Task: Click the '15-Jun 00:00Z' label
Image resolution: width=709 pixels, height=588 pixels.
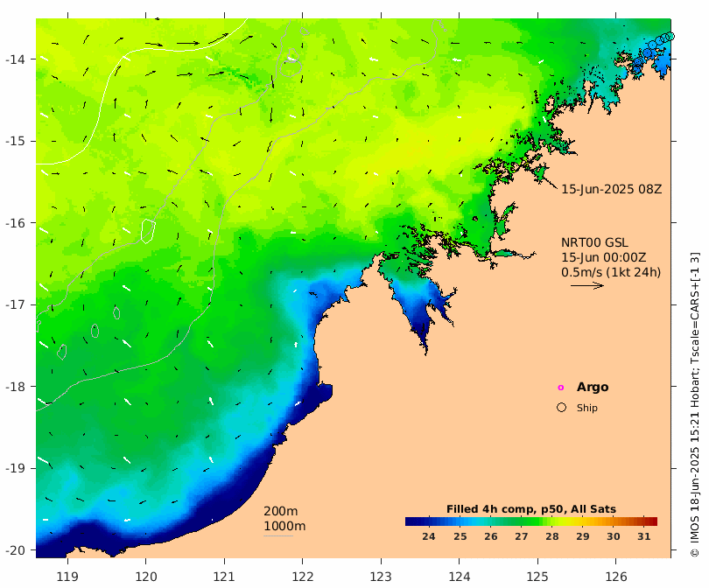Action: tap(604, 257)
